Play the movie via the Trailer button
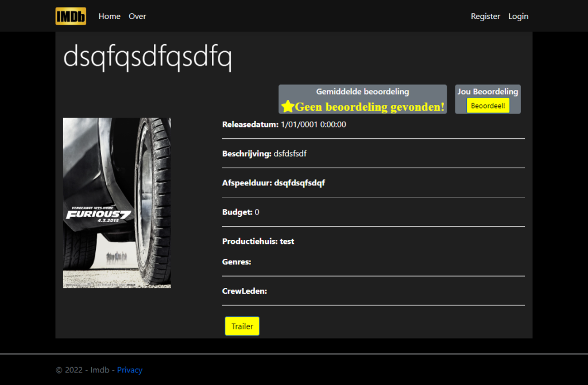Screen dimensions: 588x385 (242, 326)
